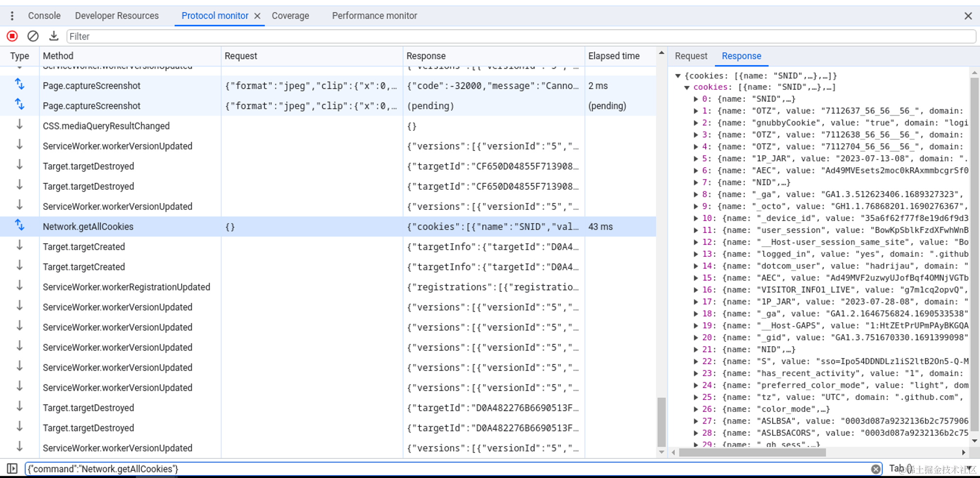The height and width of the screenshot is (478, 980).
Task: Open the Performance monitor tab
Action: 374,15
